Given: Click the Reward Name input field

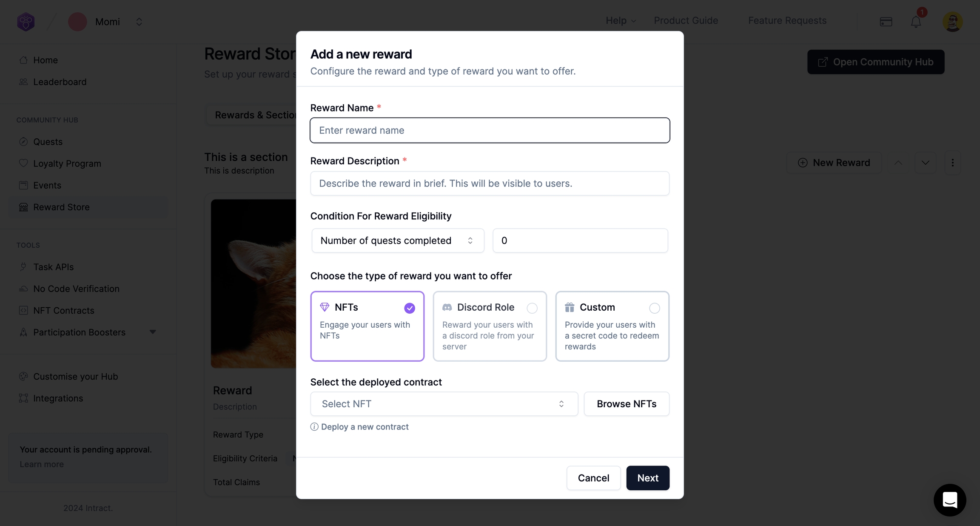Looking at the screenshot, I should pyautogui.click(x=490, y=130).
